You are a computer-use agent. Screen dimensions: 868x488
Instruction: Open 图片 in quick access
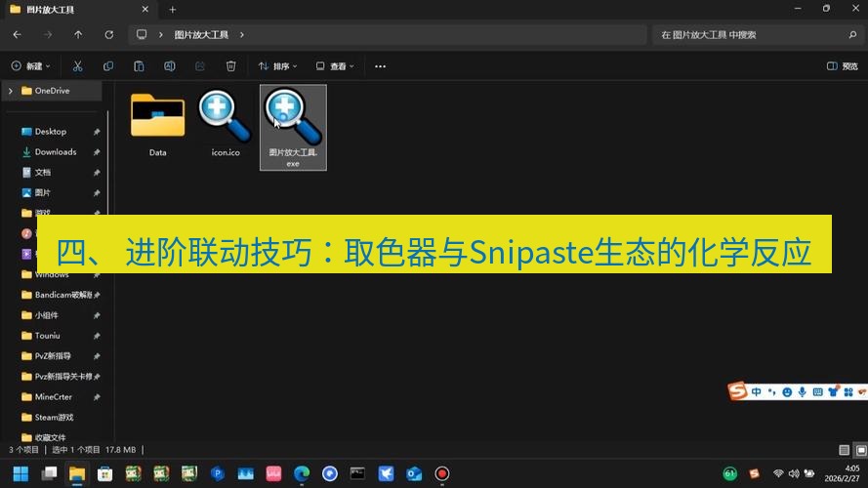click(43, 193)
